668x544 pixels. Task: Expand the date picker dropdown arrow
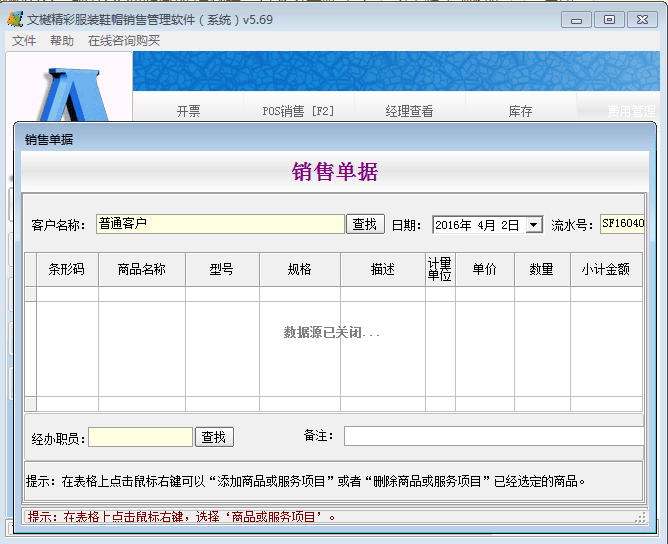(x=533, y=226)
